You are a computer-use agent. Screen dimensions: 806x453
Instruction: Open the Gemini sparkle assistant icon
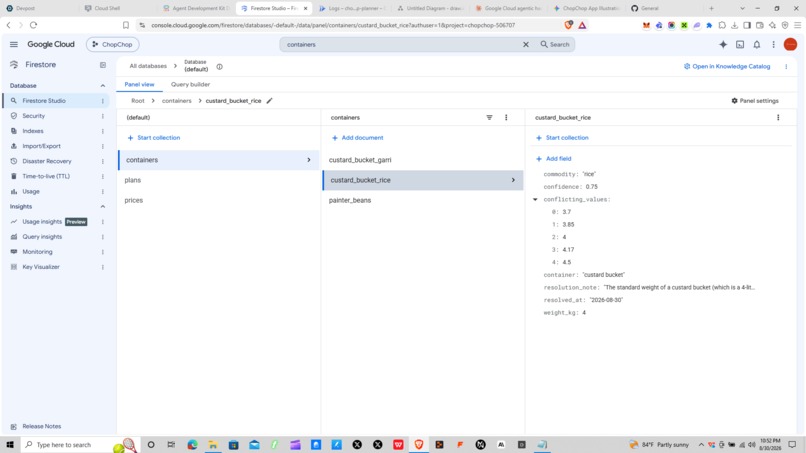[x=723, y=45]
